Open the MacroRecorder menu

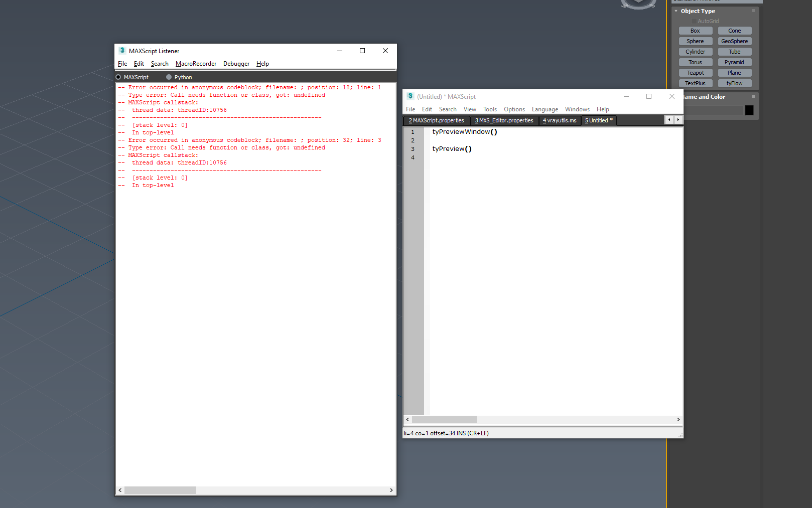click(196, 64)
